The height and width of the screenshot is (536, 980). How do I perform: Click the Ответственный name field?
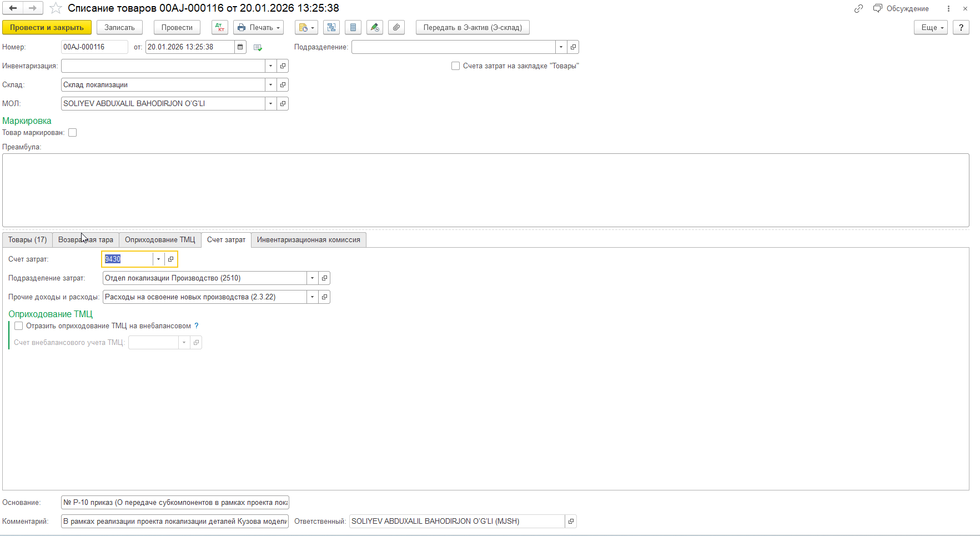pos(457,522)
